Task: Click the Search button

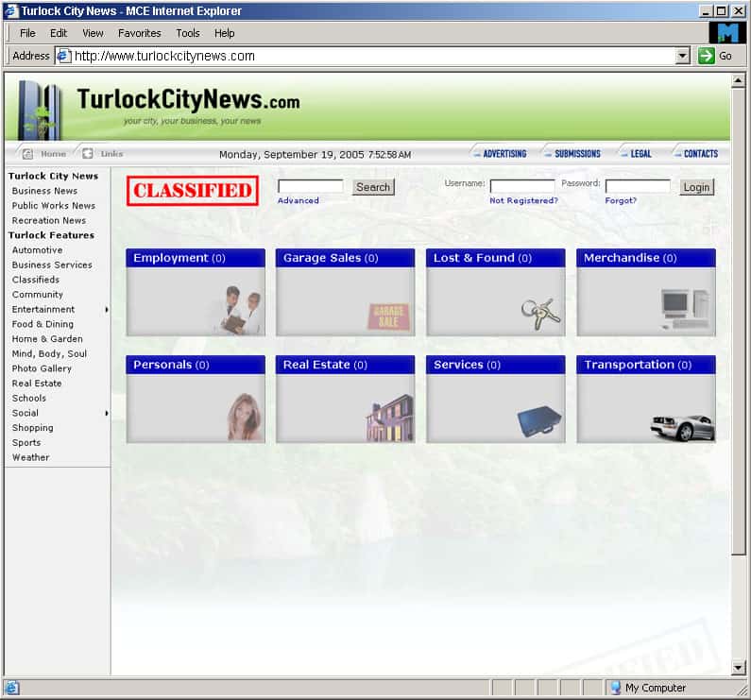Action: [373, 187]
